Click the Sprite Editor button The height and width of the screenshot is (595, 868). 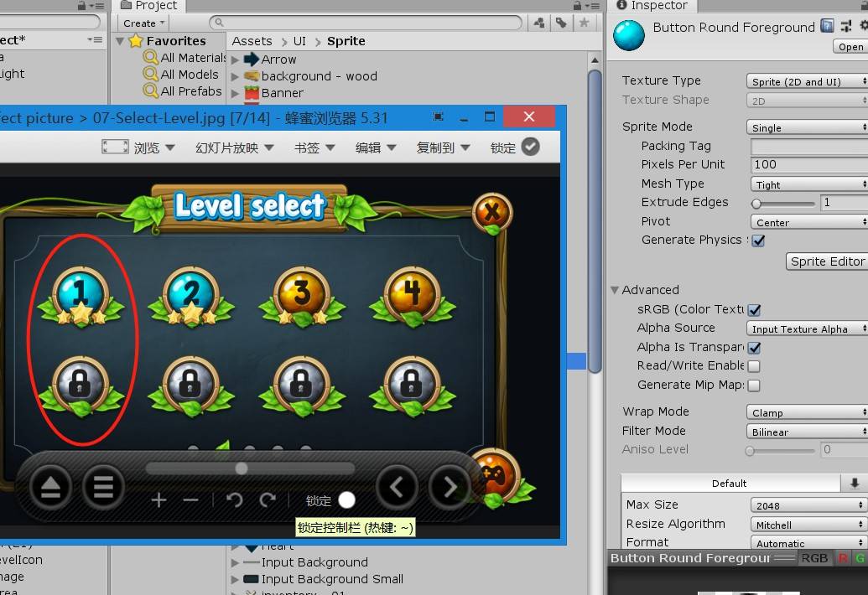[x=827, y=261]
